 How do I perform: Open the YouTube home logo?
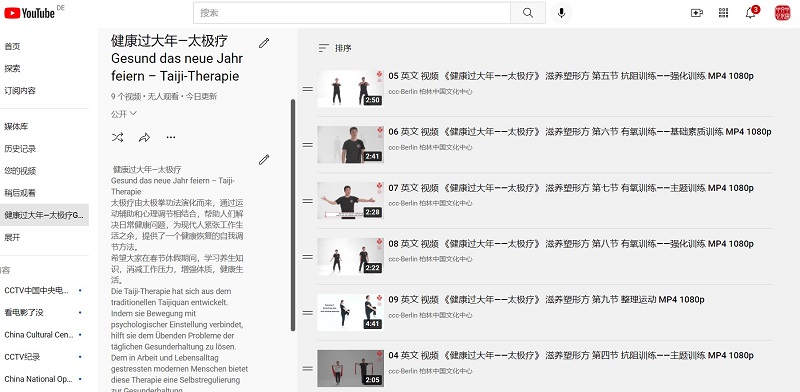tap(30, 13)
